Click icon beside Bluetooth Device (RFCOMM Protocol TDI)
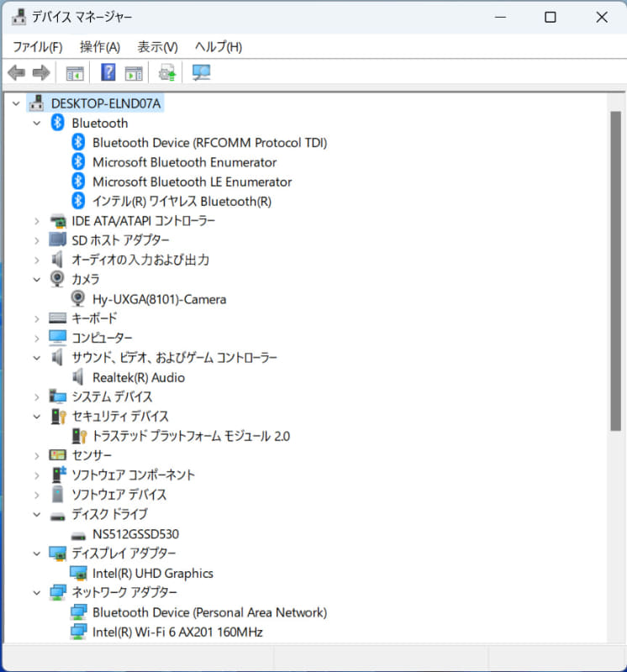Screen dimensions: 627x672 click(78, 142)
